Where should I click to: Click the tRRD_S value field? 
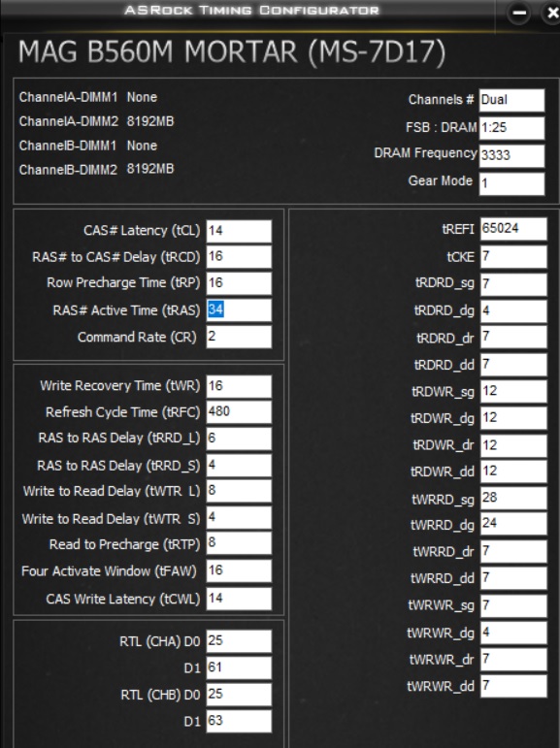click(x=239, y=465)
